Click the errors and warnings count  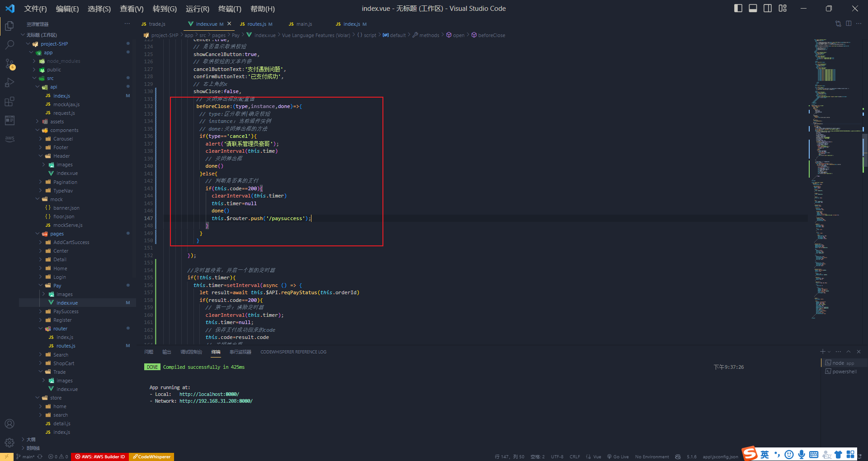pos(58,456)
